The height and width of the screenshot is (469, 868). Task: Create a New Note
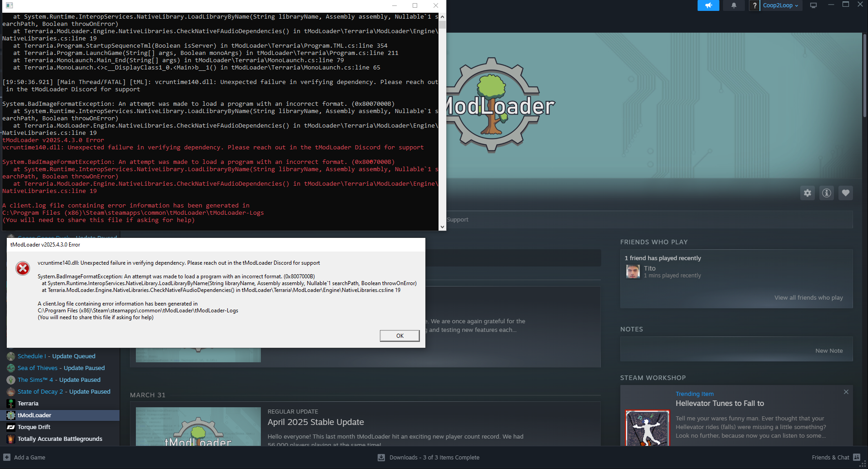click(x=829, y=351)
